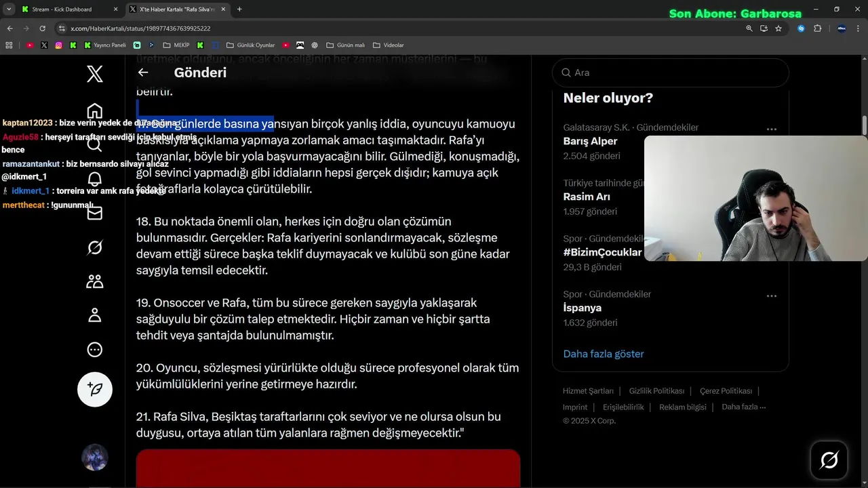This screenshot has width=868, height=488.
Task: Open the ChatGPT bookmark icon
Action: 315,45
